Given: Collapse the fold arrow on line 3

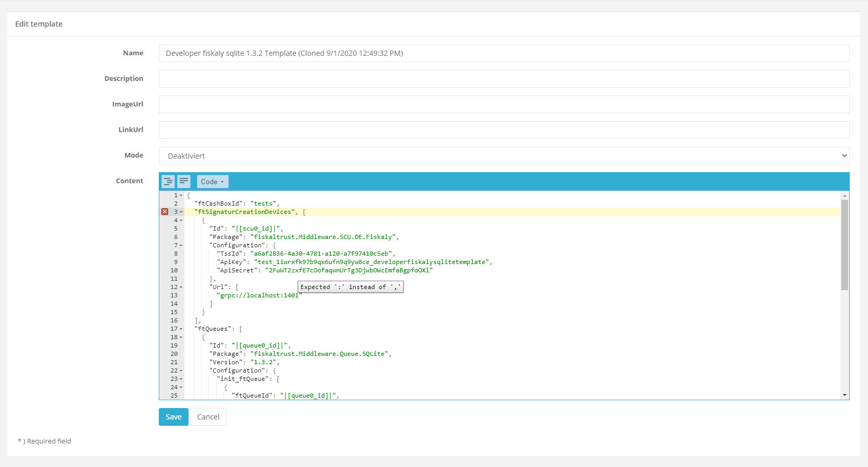Looking at the screenshot, I should click(x=181, y=212).
